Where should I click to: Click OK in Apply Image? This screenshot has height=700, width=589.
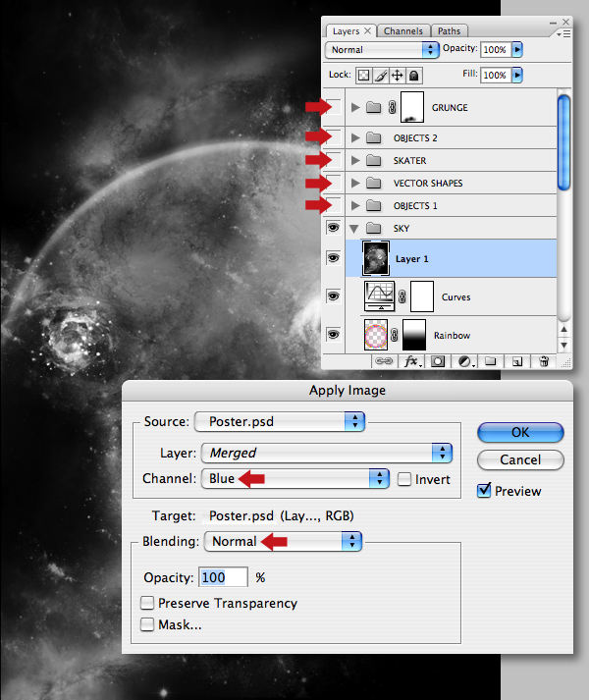tap(520, 432)
